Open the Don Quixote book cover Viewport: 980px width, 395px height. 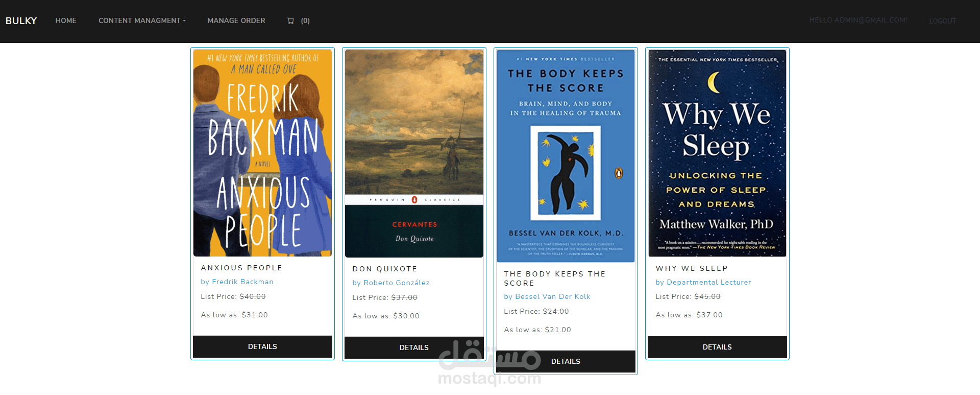pos(414,153)
